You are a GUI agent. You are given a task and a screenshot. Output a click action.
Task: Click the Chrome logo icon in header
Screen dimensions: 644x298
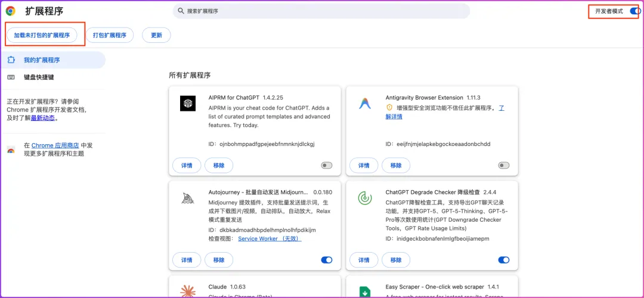point(11,11)
